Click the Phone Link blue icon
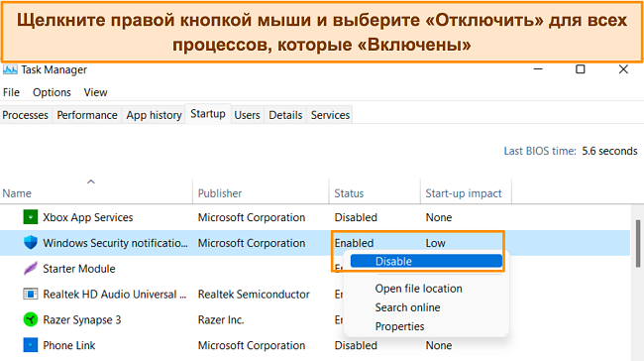 tap(31, 345)
